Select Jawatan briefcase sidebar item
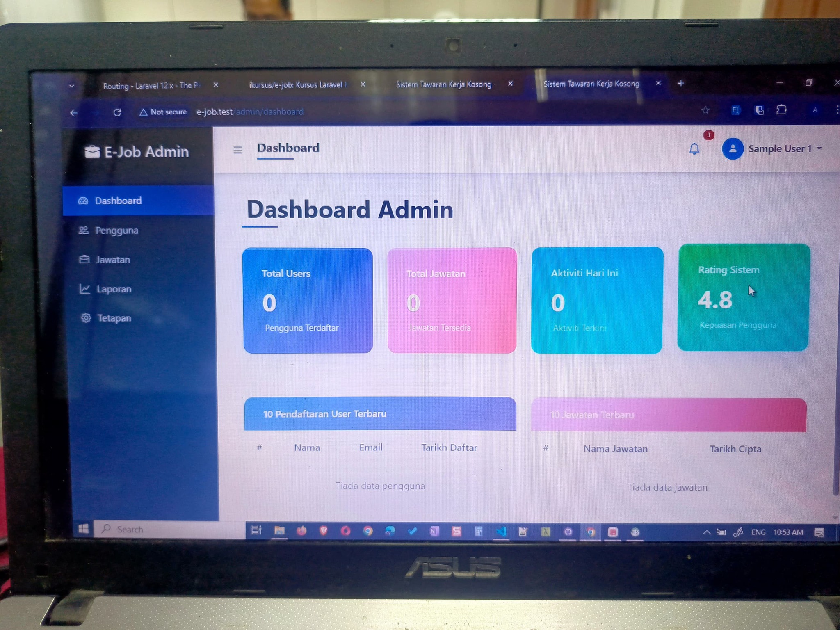 (x=112, y=260)
